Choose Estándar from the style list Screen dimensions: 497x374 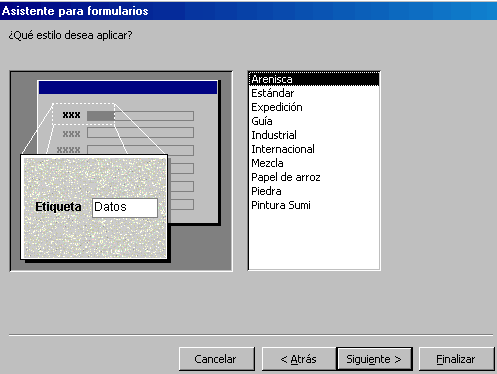click(x=314, y=93)
